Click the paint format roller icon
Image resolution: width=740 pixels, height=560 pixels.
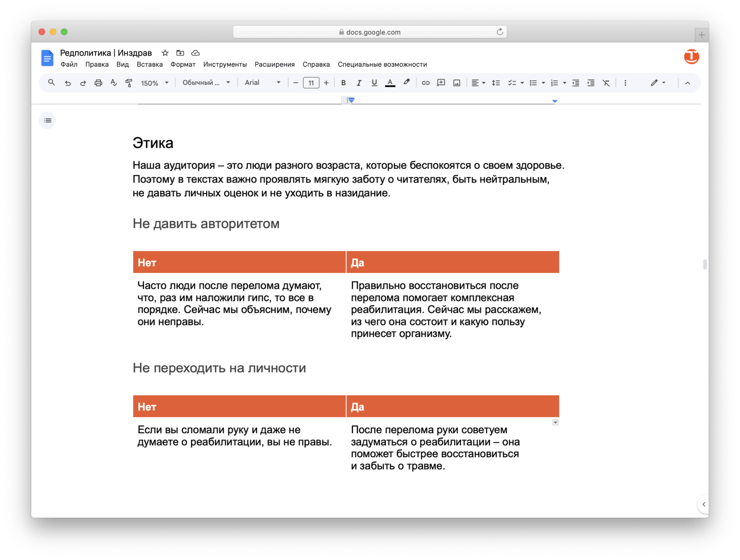(x=129, y=83)
